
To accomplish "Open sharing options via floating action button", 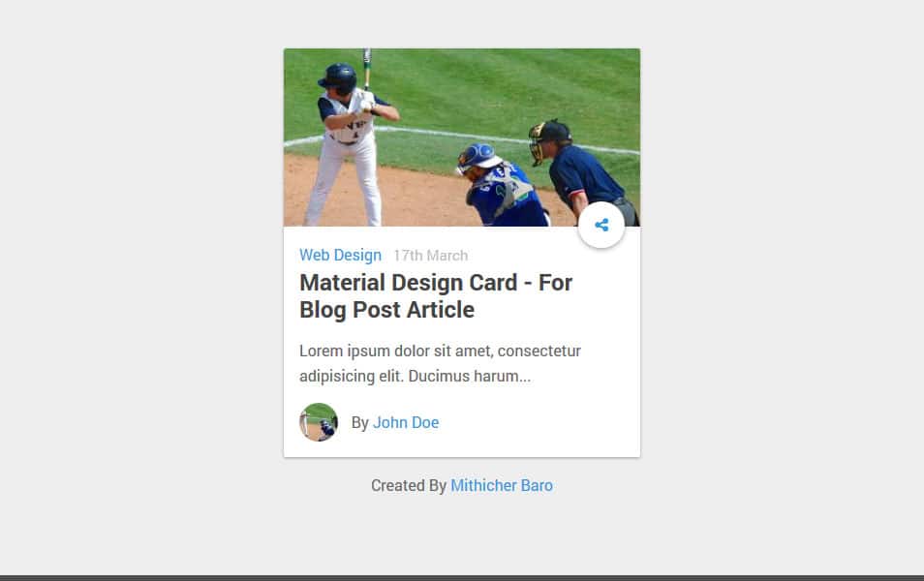I will 601,224.
